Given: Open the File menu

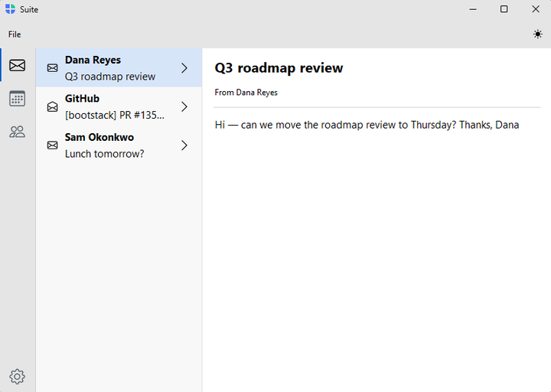Looking at the screenshot, I should (x=15, y=34).
